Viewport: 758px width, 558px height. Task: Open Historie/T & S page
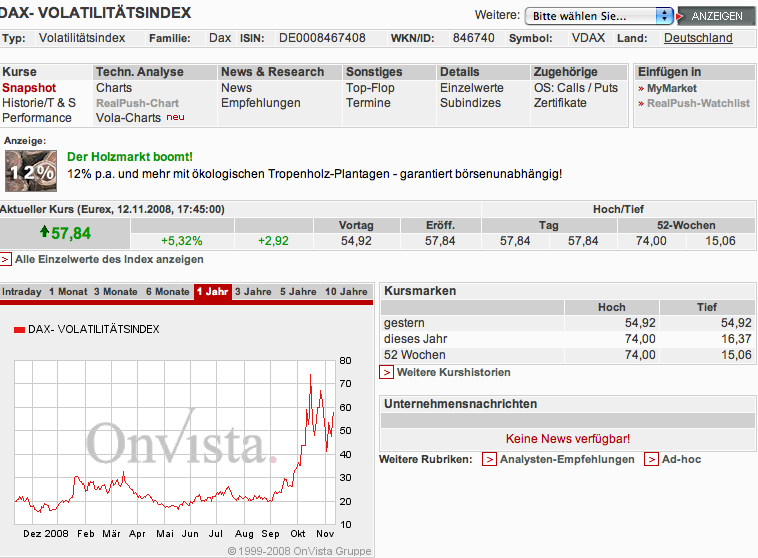[x=39, y=103]
